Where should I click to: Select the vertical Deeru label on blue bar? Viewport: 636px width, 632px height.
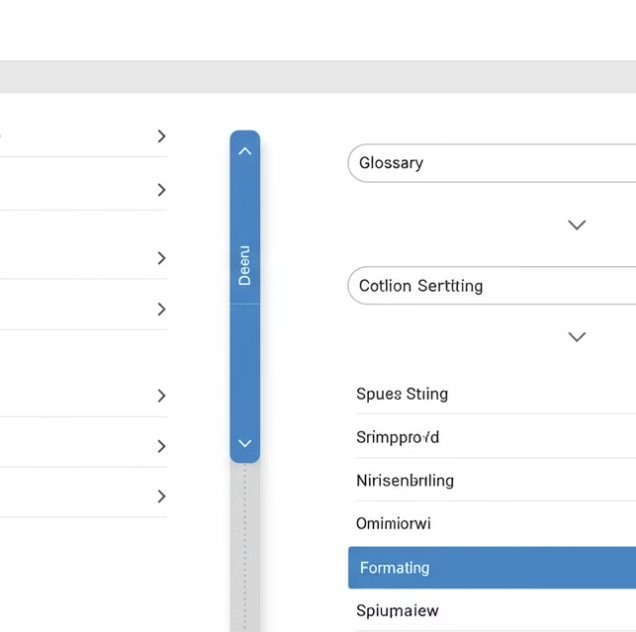(x=245, y=265)
